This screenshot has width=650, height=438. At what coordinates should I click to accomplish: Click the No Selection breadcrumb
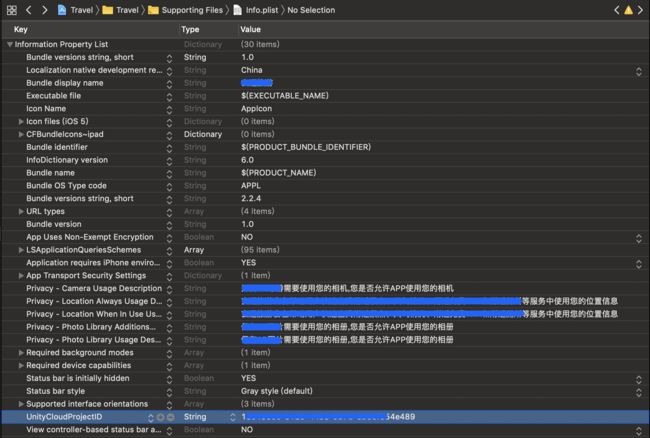[x=311, y=10]
